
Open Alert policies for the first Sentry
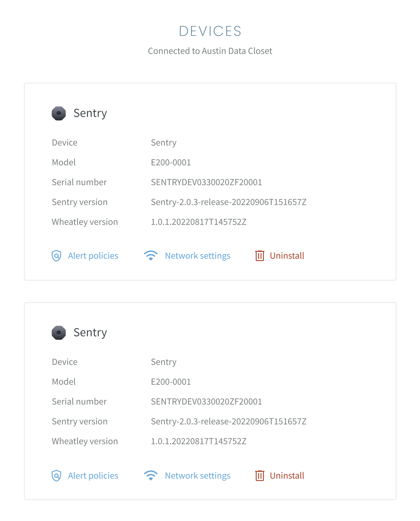93,256
